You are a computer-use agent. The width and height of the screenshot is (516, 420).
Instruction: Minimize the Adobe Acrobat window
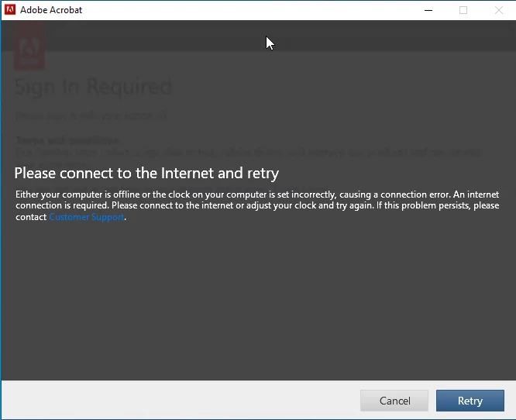coord(428,10)
